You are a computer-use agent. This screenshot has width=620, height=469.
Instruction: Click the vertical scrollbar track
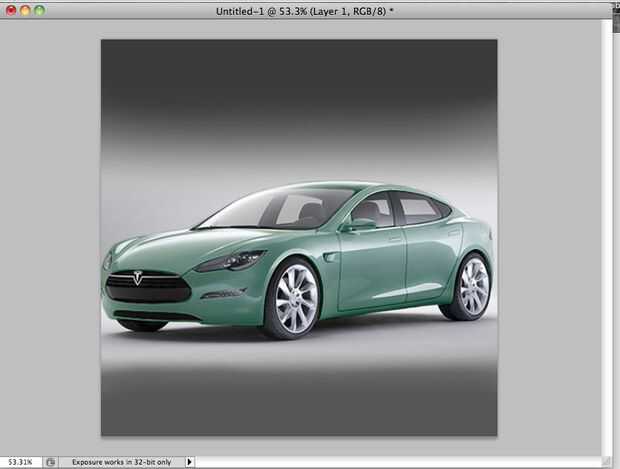click(x=607, y=237)
